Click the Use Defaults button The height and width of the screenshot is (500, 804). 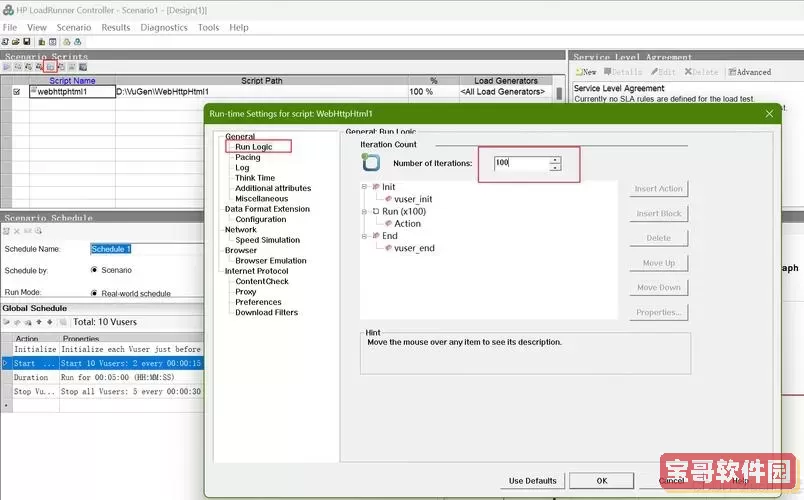click(532, 481)
